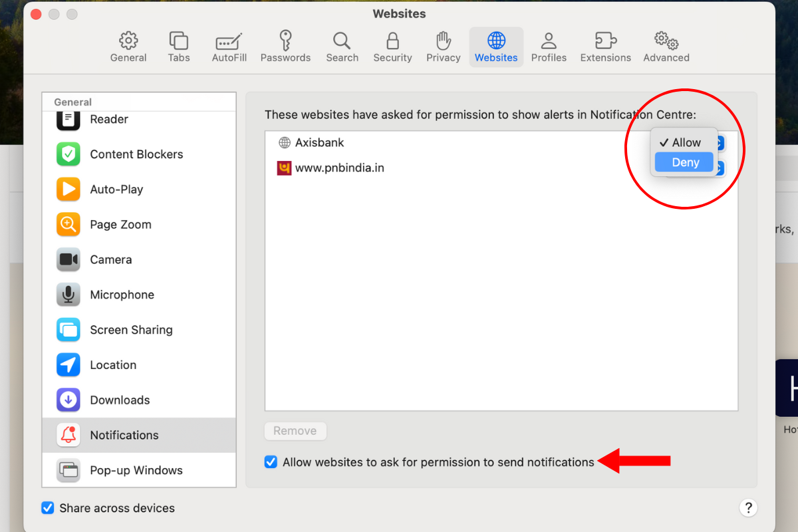Open the Profiles preferences pane

point(549,47)
